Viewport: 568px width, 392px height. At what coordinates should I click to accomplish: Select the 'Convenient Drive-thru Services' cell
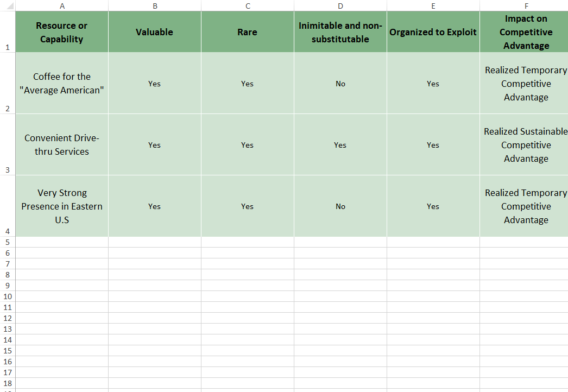point(62,144)
